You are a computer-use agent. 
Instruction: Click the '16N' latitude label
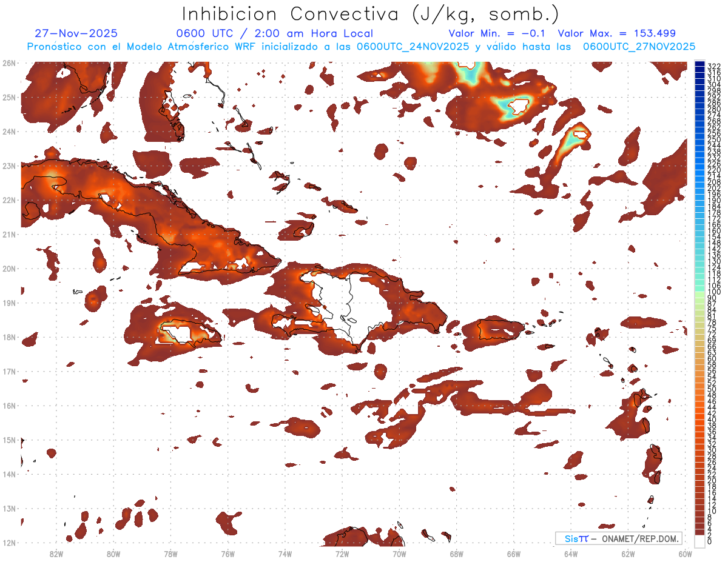[8, 406]
